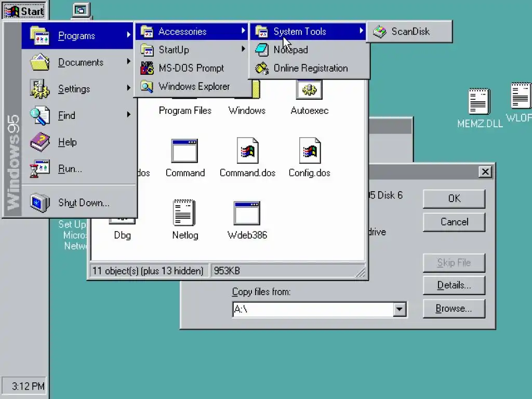Screen dimensions: 532x399
Task: Grab the folder window resize grip
Action: [x=361, y=272]
